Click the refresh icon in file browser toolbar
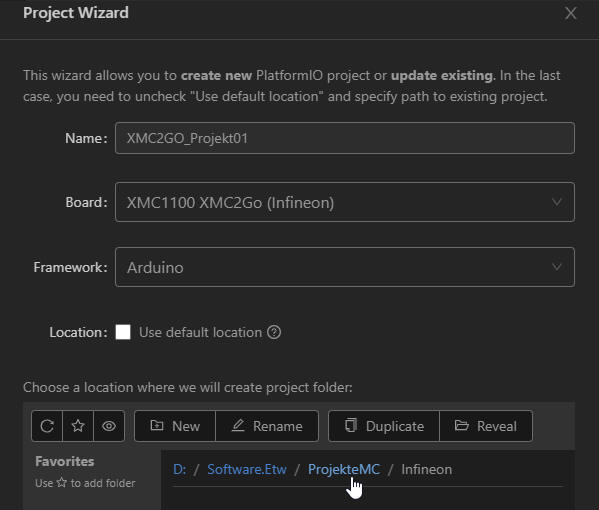 pos(47,426)
